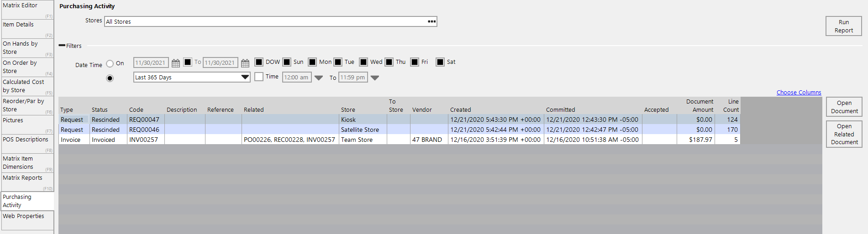Toggle the Thu checkbox

click(x=389, y=62)
